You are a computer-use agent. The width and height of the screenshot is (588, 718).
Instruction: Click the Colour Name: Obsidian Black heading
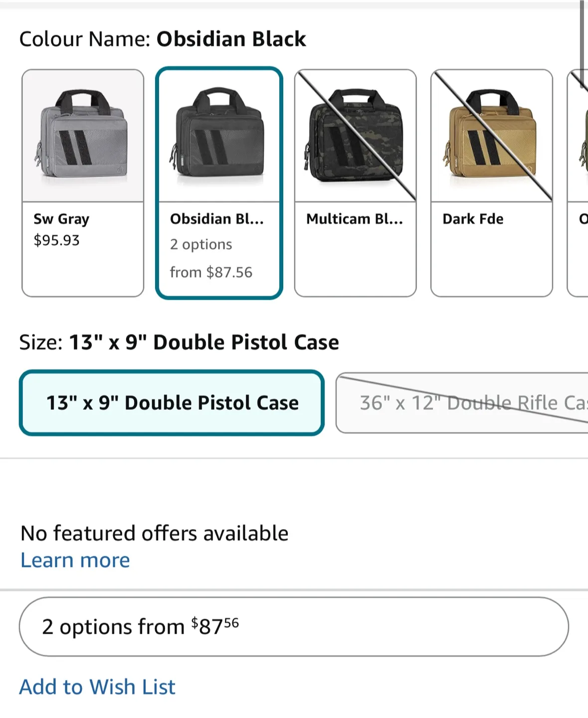pos(162,38)
